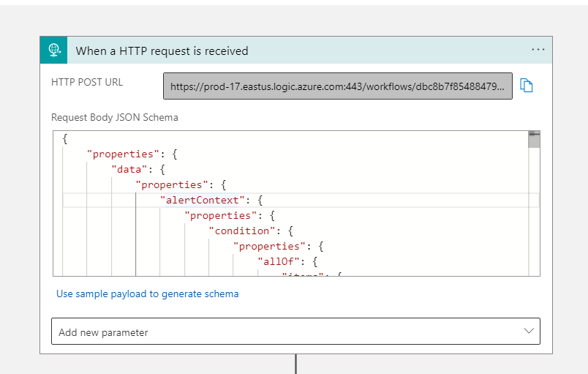The image size is (588, 374).
Task: Click the 'Request Body JSON Schema' label
Action: click(114, 117)
